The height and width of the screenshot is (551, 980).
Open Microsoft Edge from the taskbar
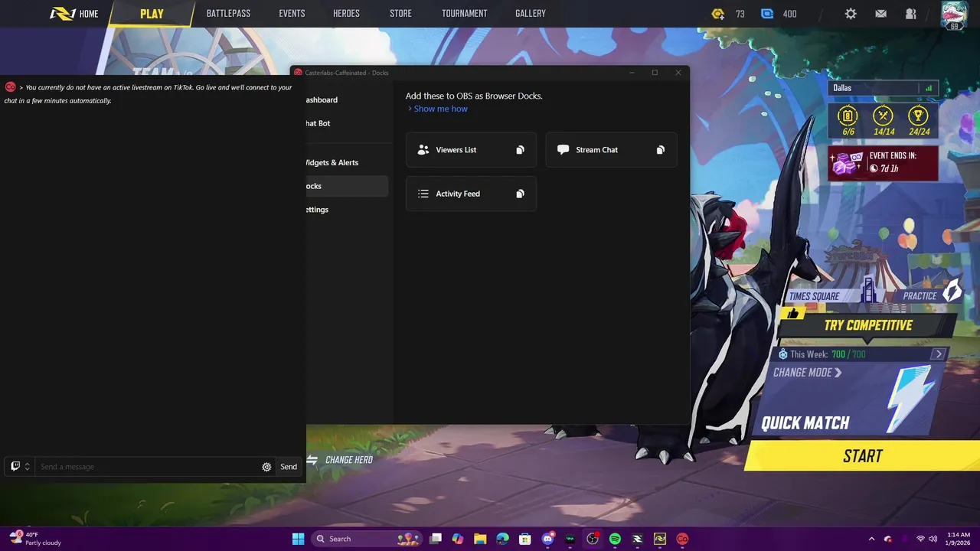tap(502, 539)
